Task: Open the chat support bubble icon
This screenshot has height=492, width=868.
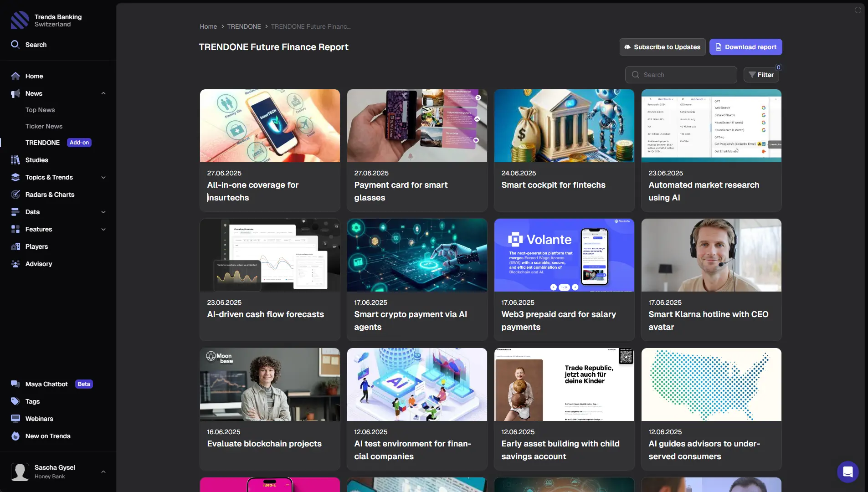Action: (847, 471)
